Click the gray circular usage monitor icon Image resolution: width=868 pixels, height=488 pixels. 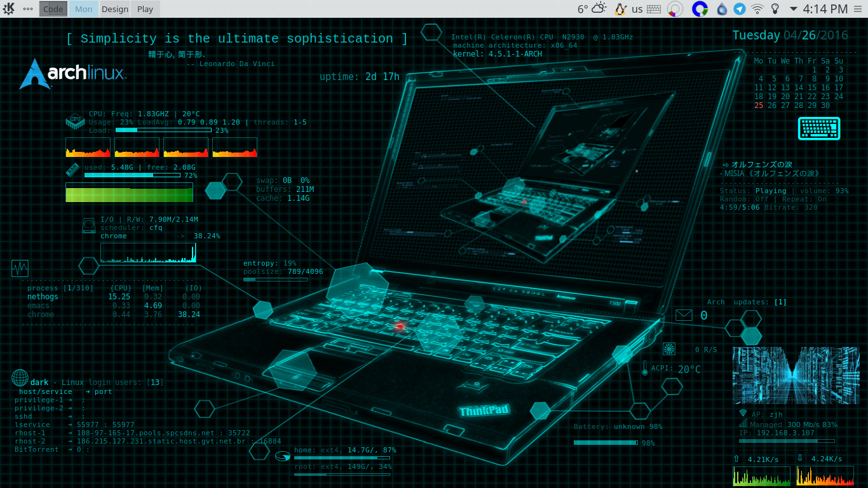pyautogui.click(x=675, y=9)
